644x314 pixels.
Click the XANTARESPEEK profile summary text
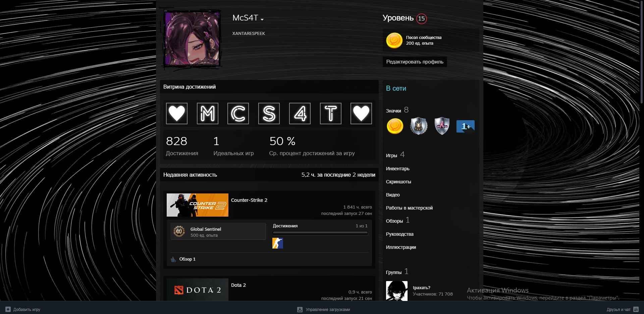pyautogui.click(x=249, y=34)
